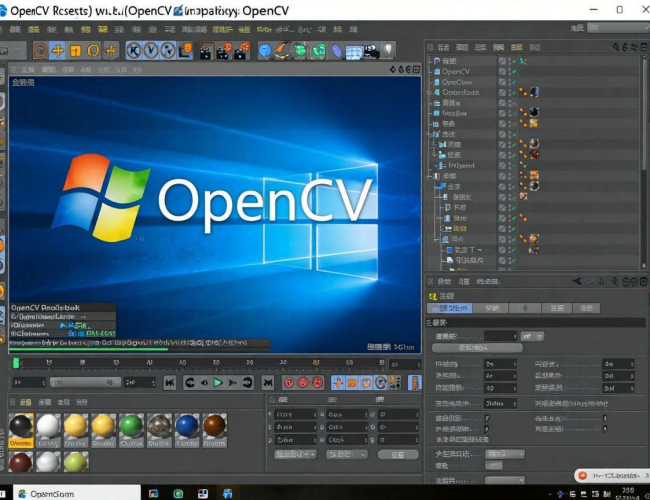The width and height of the screenshot is (650, 500).
Task: Toggle gray checkbox in the topmost object row
Action: coord(502,61)
